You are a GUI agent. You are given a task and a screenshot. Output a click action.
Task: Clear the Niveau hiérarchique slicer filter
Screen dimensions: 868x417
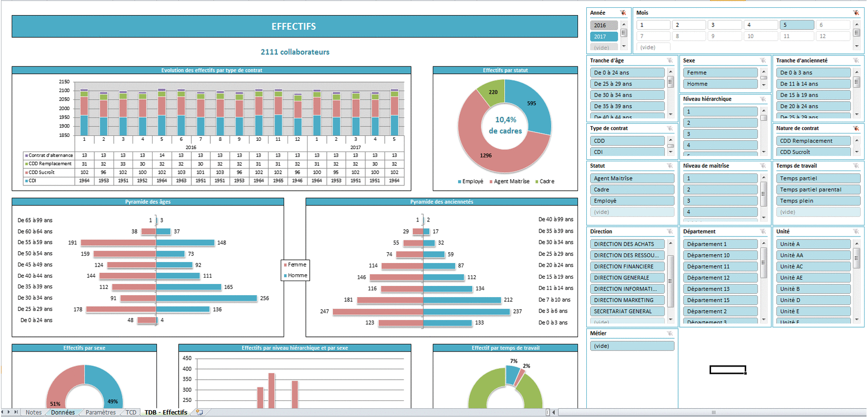[763, 99]
